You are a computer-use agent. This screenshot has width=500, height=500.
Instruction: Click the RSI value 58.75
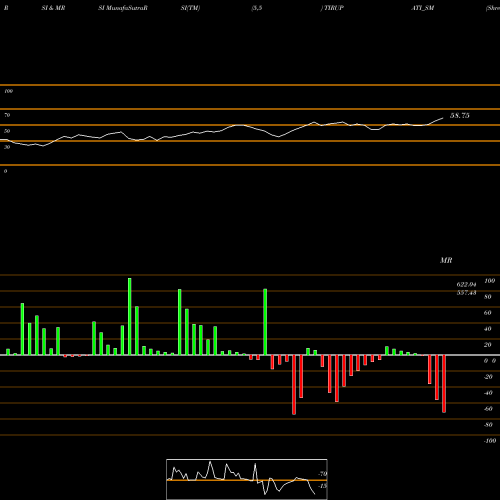tap(460, 116)
